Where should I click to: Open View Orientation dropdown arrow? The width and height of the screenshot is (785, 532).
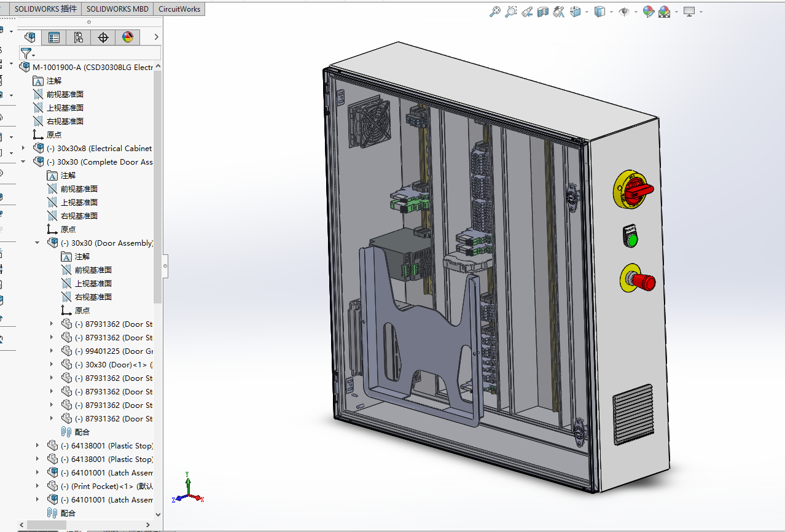click(x=587, y=12)
